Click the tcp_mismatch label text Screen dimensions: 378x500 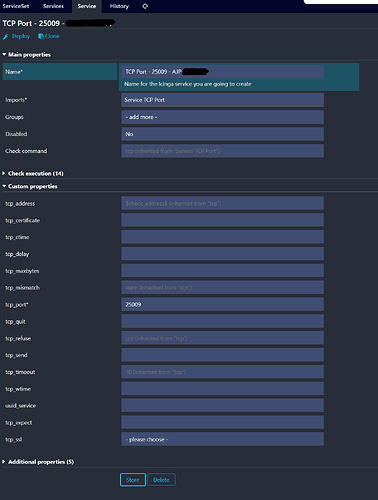click(22, 287)
